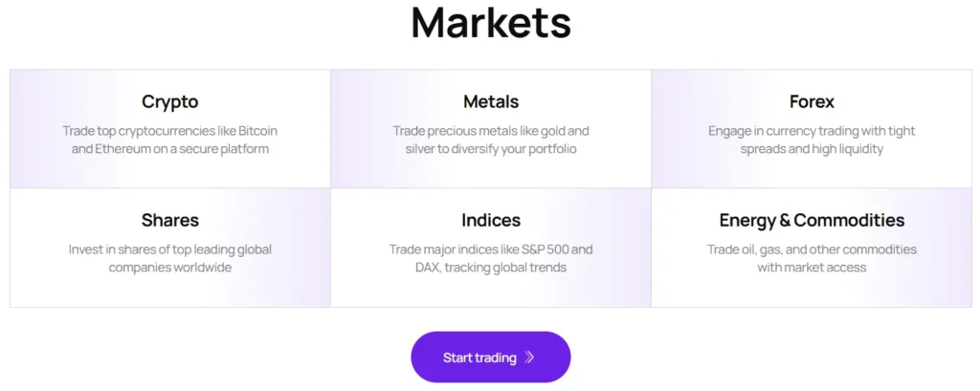This screenshot has width=980, height=391.
Task: Select the Energy & Commodities title
Action: click(812, 221)
